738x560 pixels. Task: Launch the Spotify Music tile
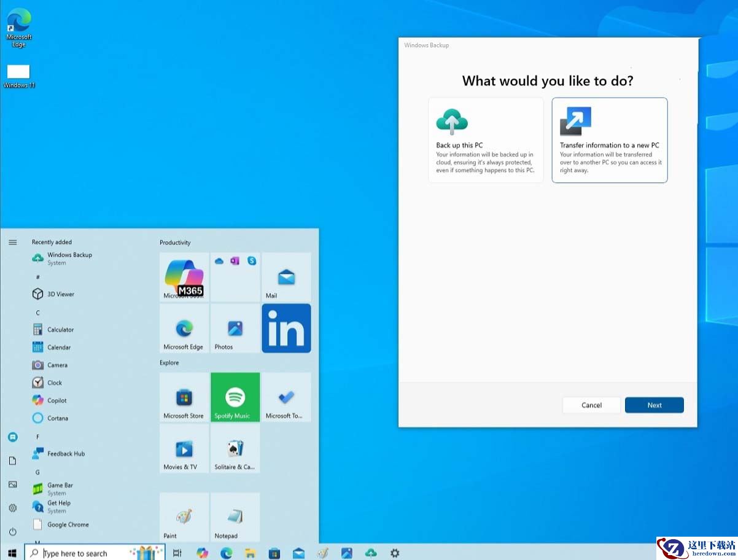click(235, 397)
